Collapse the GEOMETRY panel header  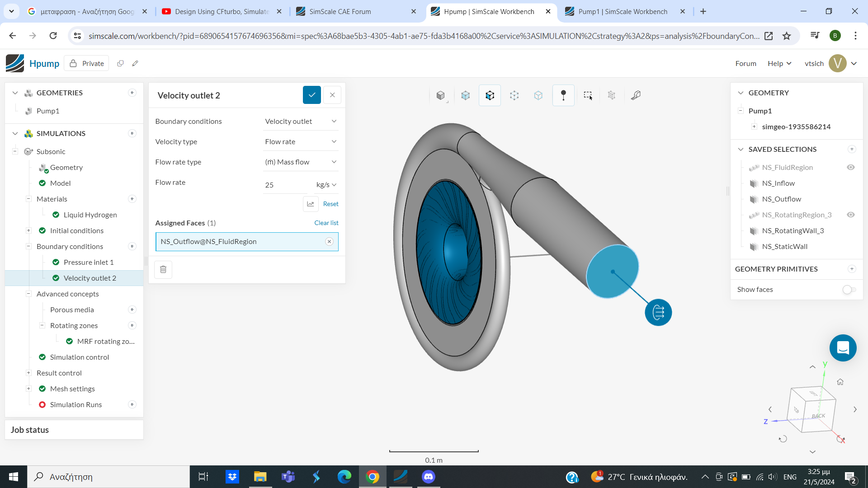[x=741, y=93]
